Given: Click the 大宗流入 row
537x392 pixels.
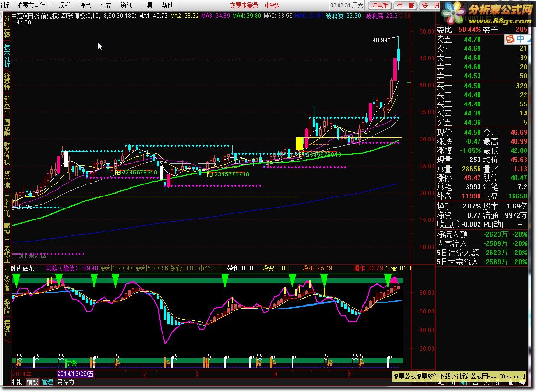Looking at the screenshot, I should coord(482,244).
